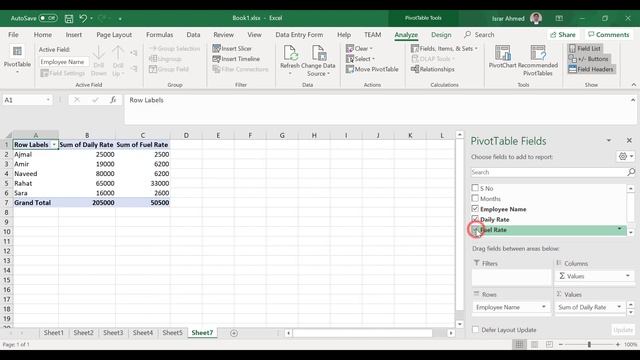
Task: Open Fields, Items, & Sets
Action: pos(444,48)
